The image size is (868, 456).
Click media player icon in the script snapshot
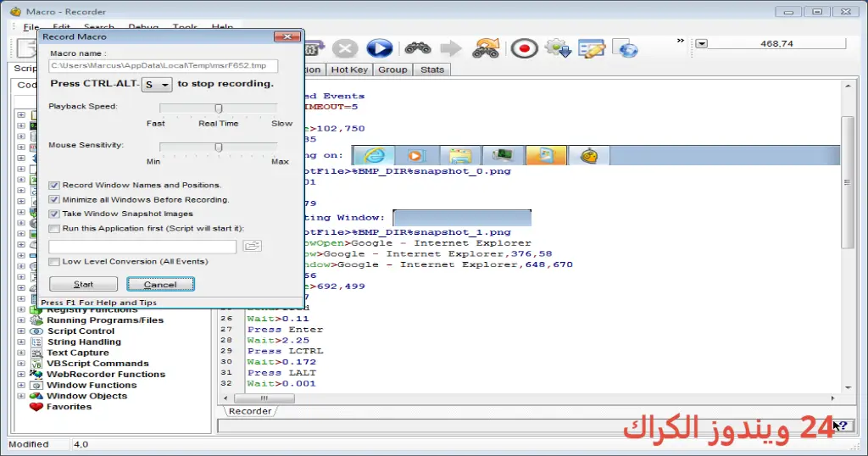pos(416,155)
